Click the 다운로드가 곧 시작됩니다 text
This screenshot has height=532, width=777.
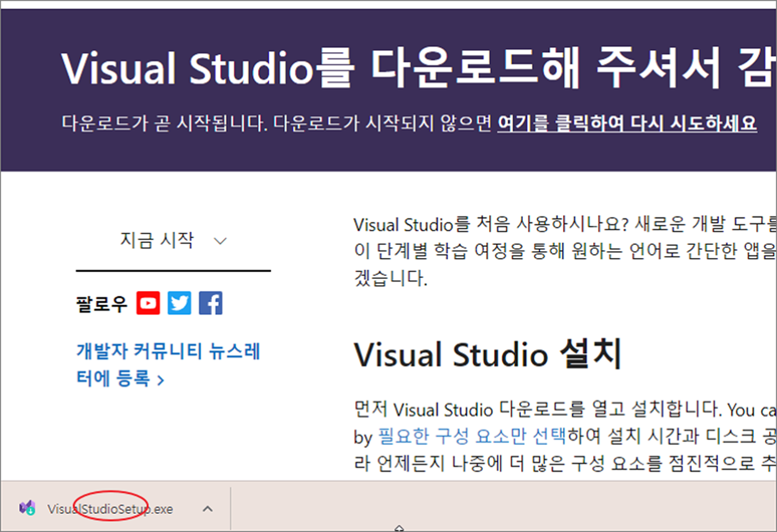tap(163, 123)
